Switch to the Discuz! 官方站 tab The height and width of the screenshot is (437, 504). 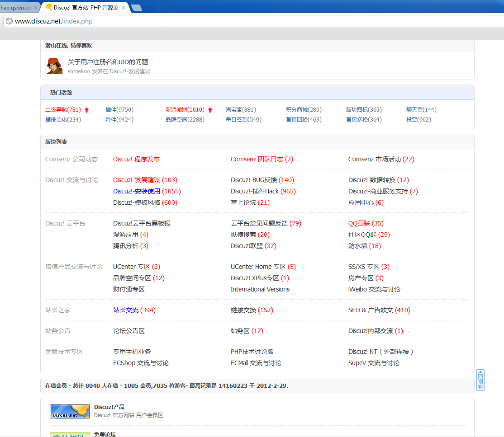[86, 8]
